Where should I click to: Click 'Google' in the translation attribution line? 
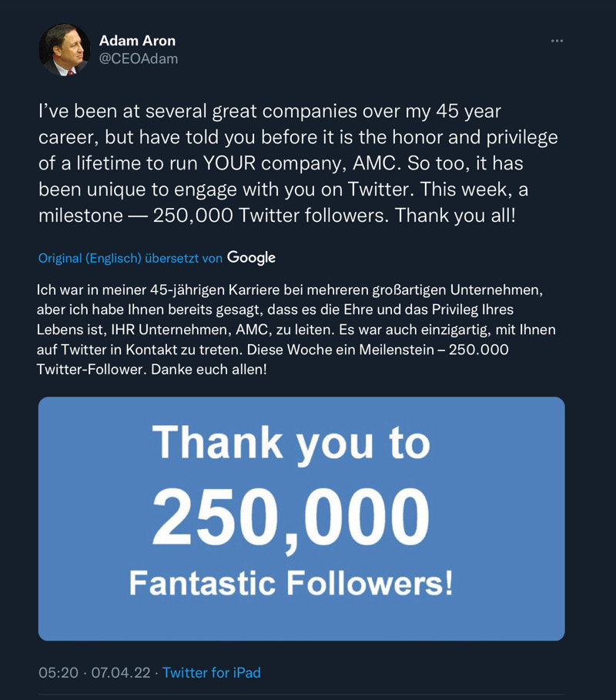pyautogui.click(x=252, y=256)
